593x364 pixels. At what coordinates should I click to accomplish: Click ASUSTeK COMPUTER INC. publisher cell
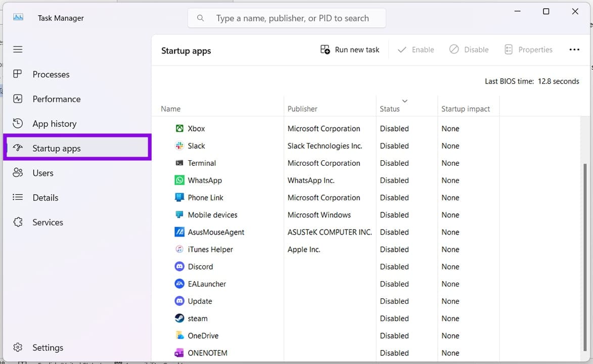330,232
